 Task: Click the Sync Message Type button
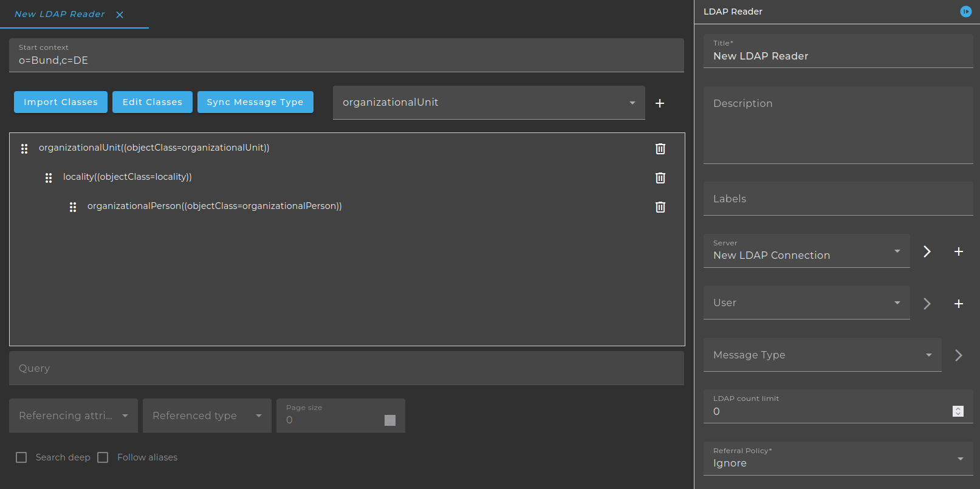pos(255,102)
